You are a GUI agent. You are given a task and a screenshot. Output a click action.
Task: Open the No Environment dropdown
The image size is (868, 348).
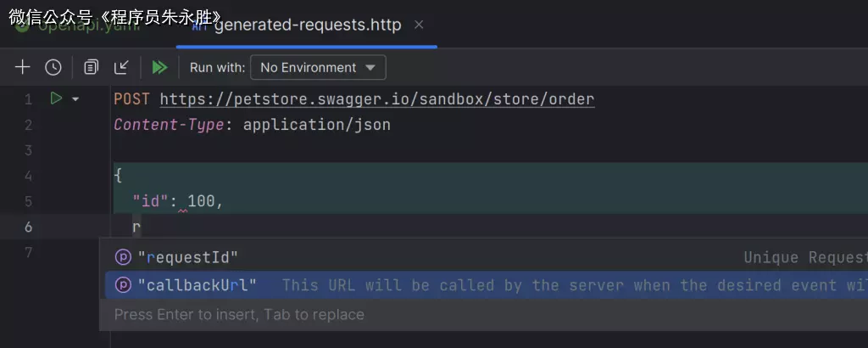pyautogui.click(x=318, y=67)
